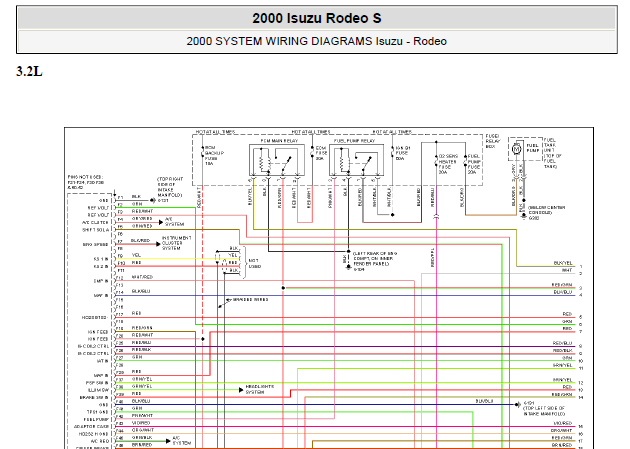The image size is (630, 449).
Task: Click the "FUSE/RELAY BOX" label
Action: pyautogui.click(x=493, y=141)
